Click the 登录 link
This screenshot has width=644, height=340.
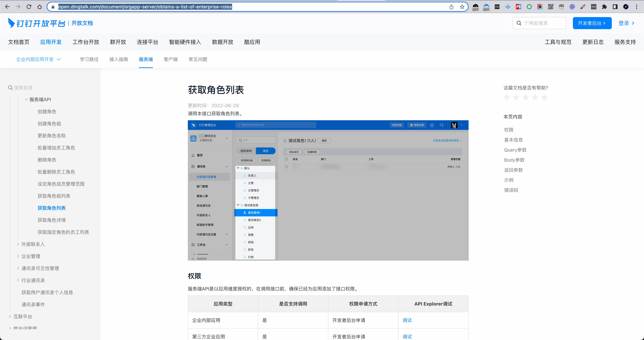click(x=627, y=23)
